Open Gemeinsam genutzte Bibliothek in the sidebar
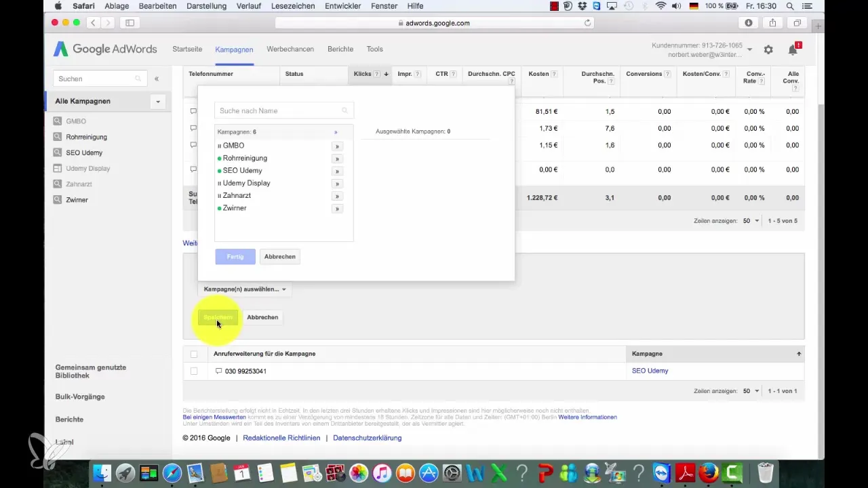 (x=91, y=371)
